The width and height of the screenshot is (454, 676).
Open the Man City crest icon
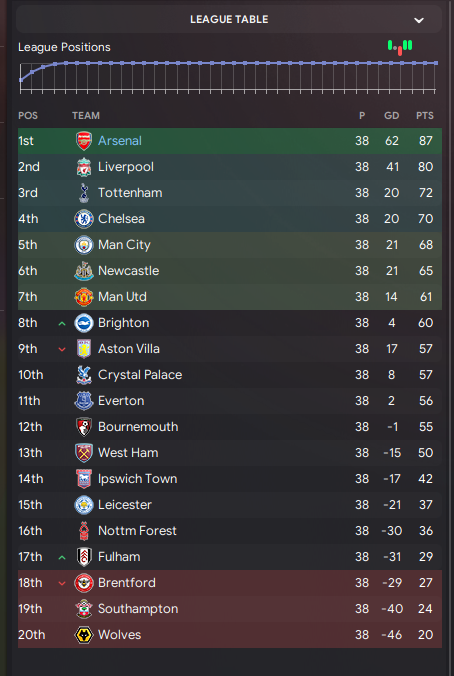click(x=84, y=245)
